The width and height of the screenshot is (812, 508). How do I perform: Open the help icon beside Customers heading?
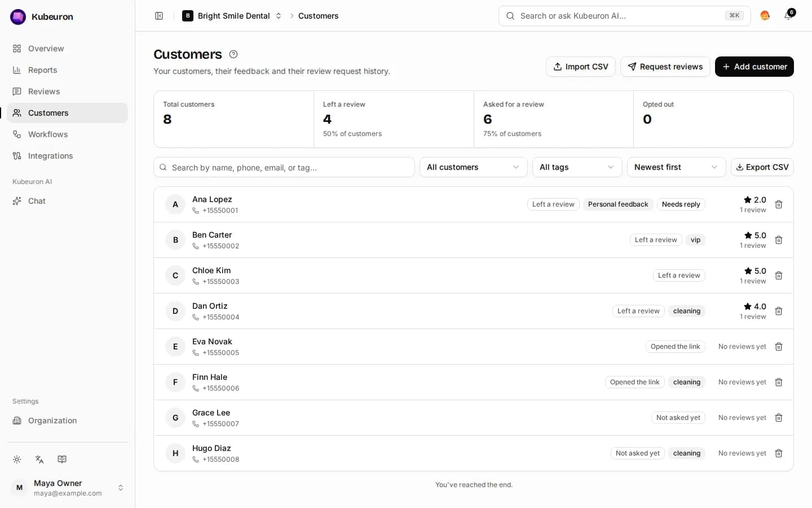tap(233, 54)
